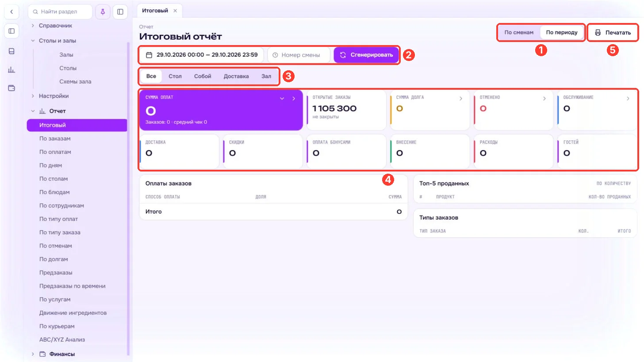Open the arrow on the Отменено card
The width and height of the screenshot is (644, 362).
tap(544, 99)
